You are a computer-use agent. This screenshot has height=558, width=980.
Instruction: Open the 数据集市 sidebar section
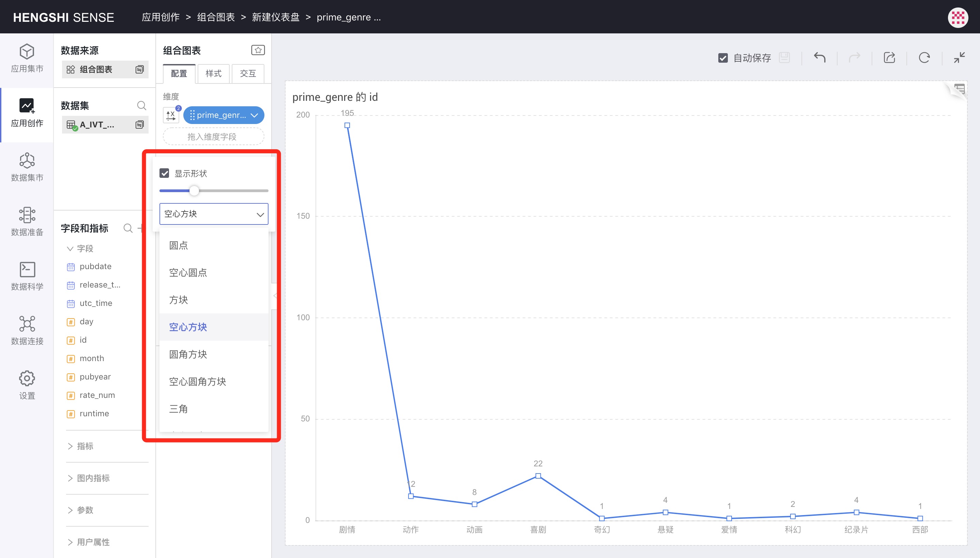[x=27, y=168]
